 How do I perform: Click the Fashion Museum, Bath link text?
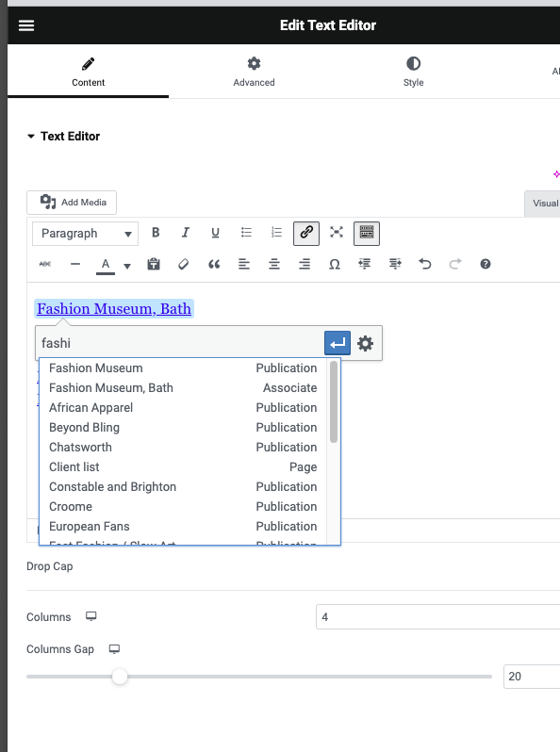click(114, 309)
